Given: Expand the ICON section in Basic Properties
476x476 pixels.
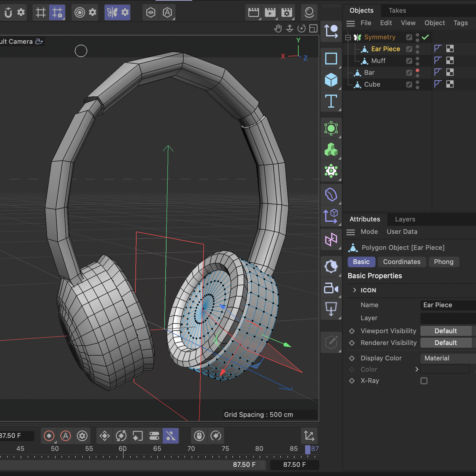Looking at the screenshot, I should coord(355,290).
